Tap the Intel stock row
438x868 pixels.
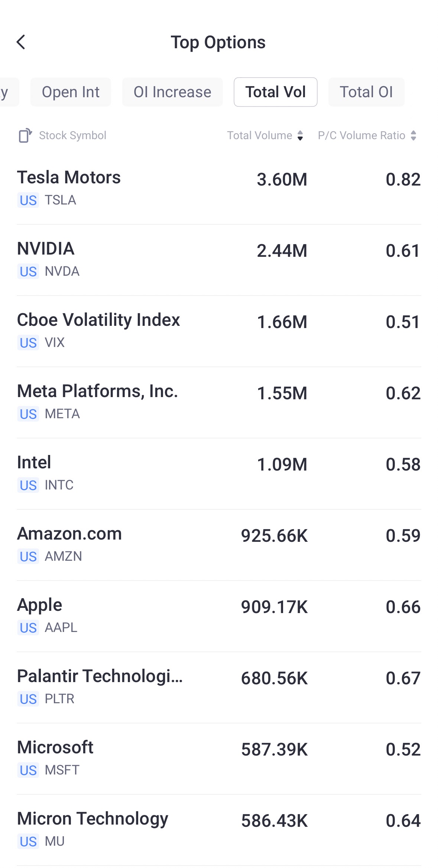coord(219,473)
